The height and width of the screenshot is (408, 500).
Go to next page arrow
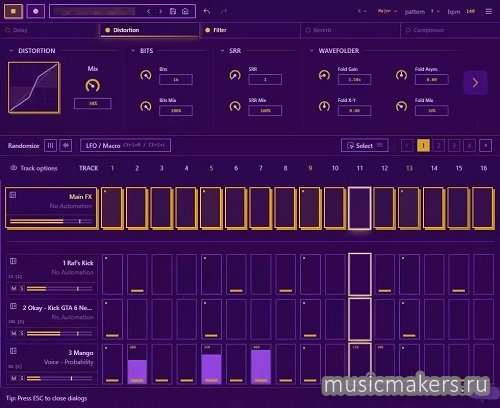click(x=485, y=145)
